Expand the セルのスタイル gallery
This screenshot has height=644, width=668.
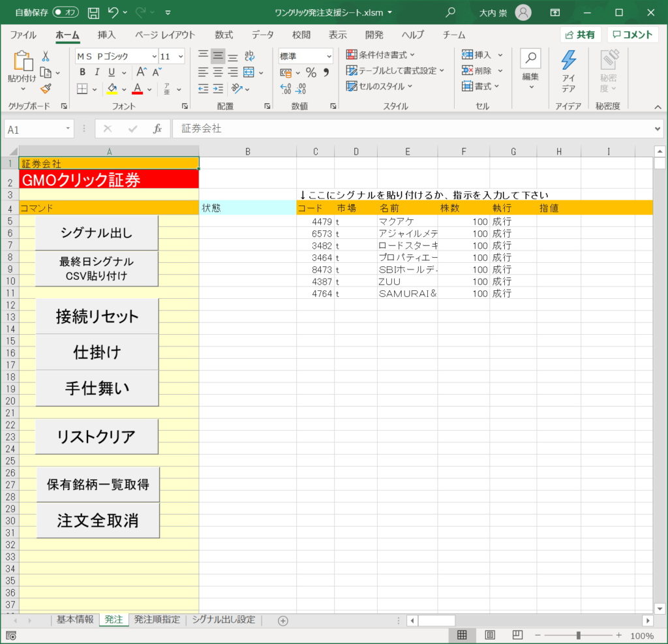379,86
